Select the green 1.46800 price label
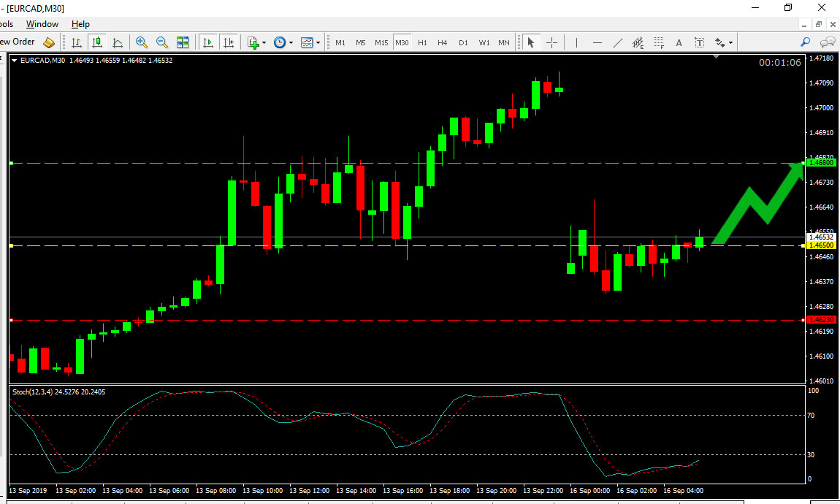Viewport: 840px width, 504px height. pyautogui.click(x=821, y=162)
